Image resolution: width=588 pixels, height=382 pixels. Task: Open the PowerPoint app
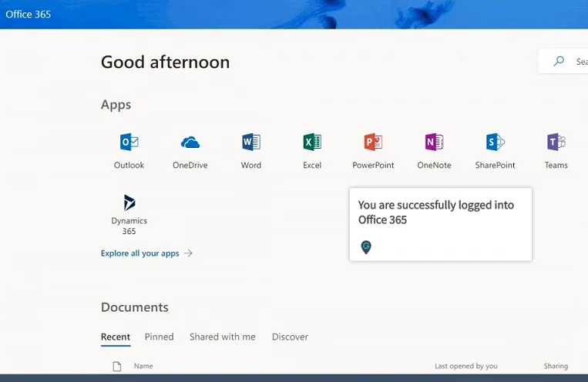[373, 151]
